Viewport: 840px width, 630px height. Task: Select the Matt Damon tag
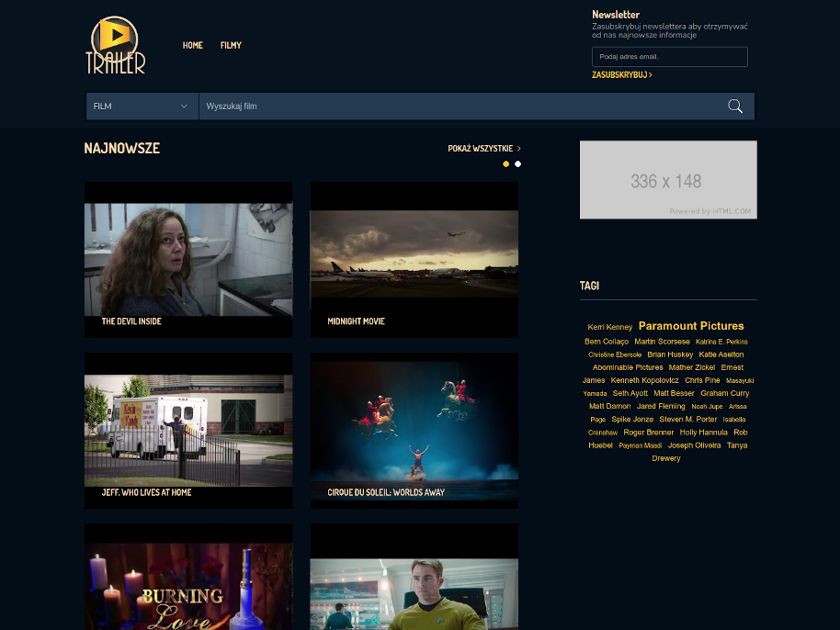609,406
